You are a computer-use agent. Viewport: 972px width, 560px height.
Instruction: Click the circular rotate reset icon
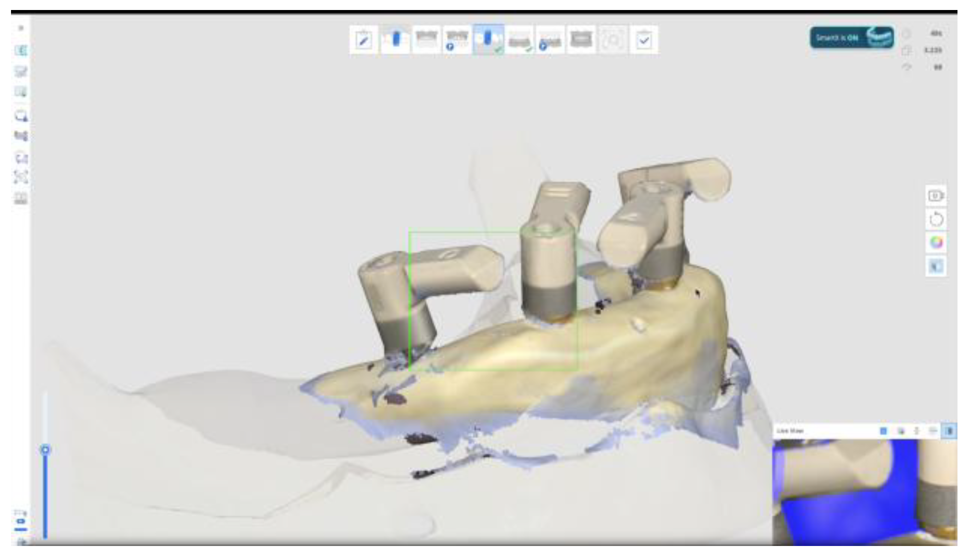[x=935, y=219]
